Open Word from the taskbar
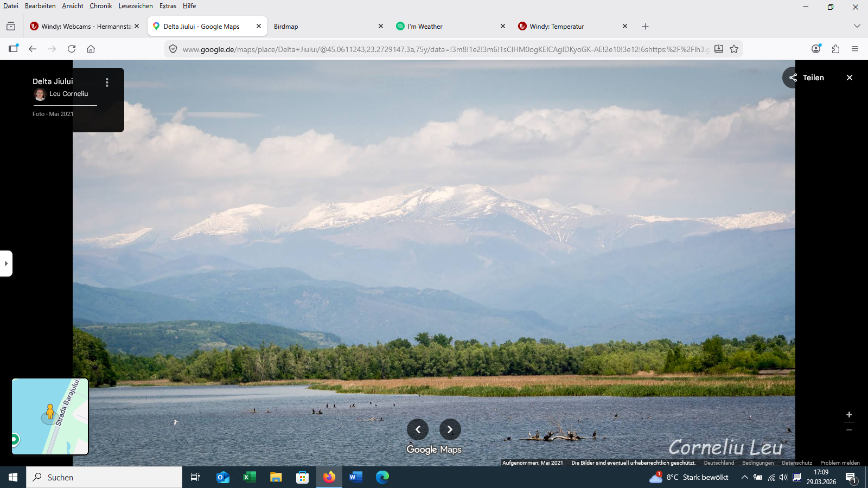The image size is (868, 488). tap(355, 477)
